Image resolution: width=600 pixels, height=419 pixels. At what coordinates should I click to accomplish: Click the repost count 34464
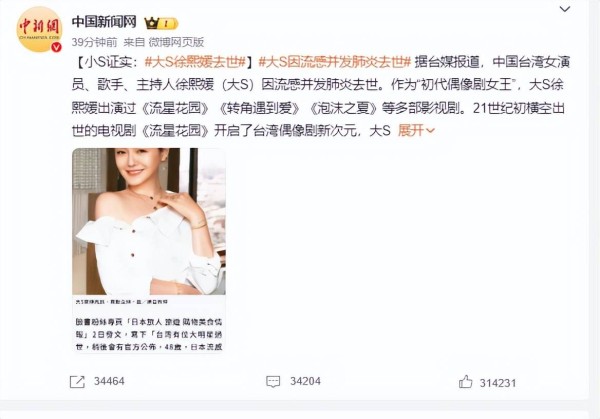(x=109, y=381)
